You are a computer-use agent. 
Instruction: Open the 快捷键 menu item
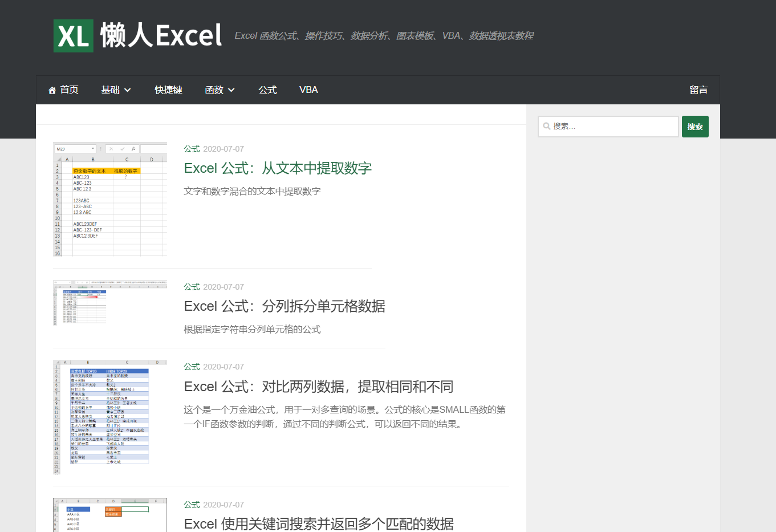click(168, 90)
